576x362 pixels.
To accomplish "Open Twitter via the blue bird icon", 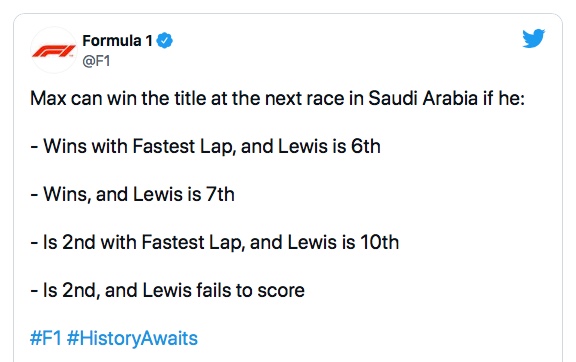I will [x=533, y=39].
